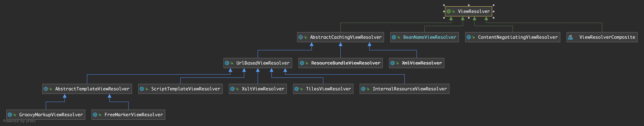Click the TilesViewResolver class icon

tap(297, 89)
